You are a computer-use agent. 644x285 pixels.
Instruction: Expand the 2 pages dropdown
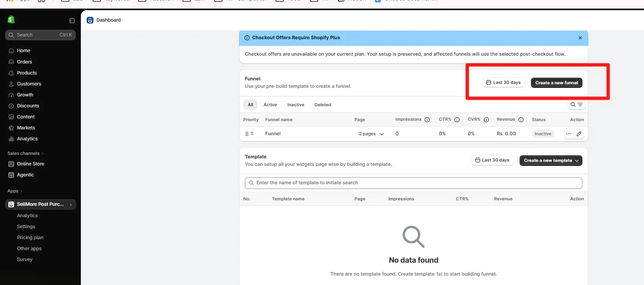point(371,134)
